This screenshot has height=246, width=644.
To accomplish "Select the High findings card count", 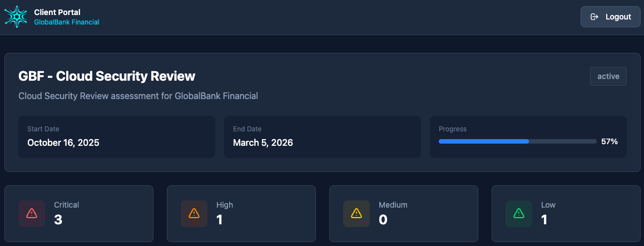I will [220, 220].
